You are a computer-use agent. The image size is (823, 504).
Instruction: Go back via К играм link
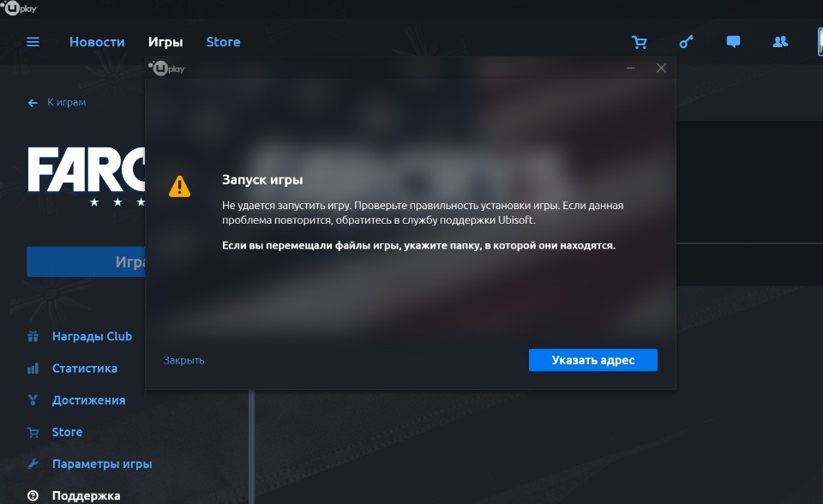[x=57, y=102]
